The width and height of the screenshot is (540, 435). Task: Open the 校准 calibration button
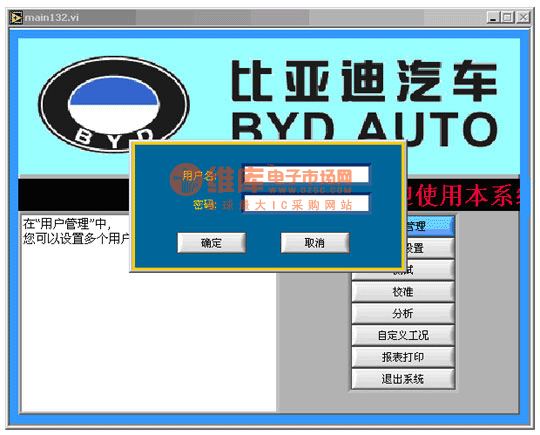(x=403, y=292)
